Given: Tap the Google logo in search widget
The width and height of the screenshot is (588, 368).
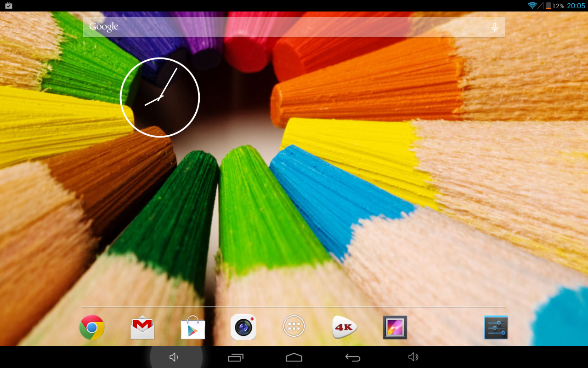Looking at the screenshot, I should 104,27.
